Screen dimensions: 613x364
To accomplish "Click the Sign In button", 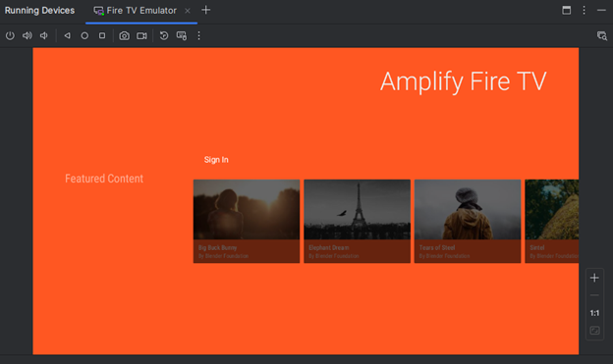I will (x=216, y=160).
